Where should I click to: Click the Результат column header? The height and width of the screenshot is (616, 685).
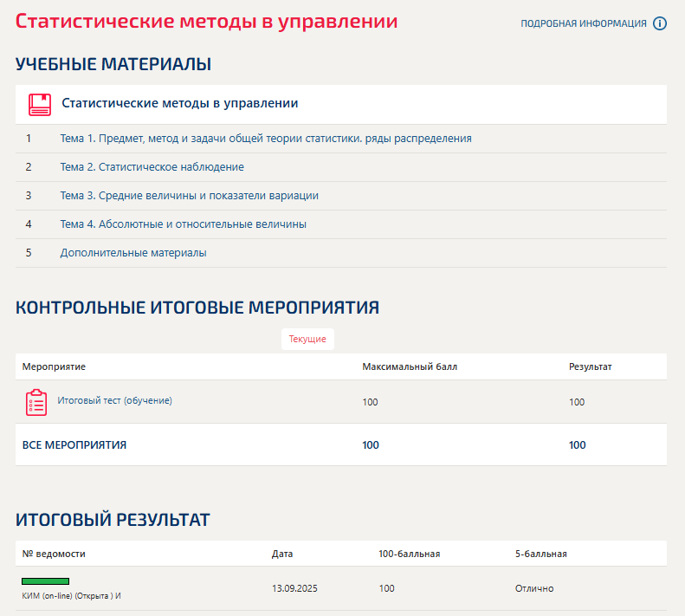point(591,366)
